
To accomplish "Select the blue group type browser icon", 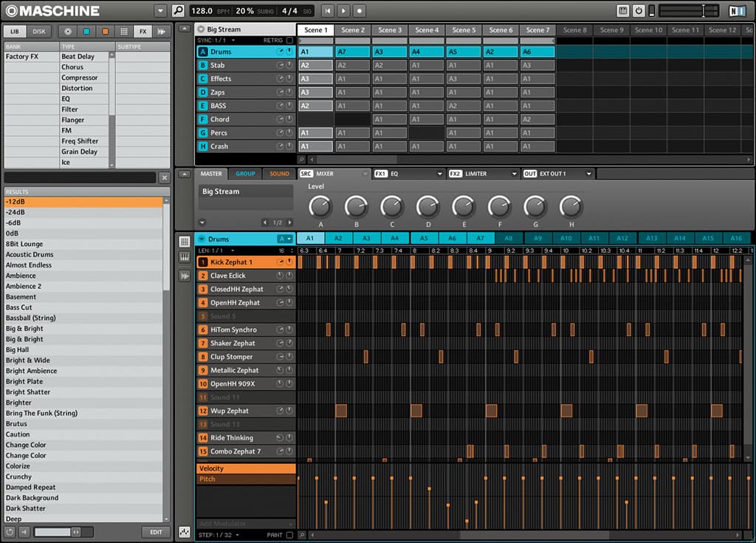I will [x=86, y=31].
